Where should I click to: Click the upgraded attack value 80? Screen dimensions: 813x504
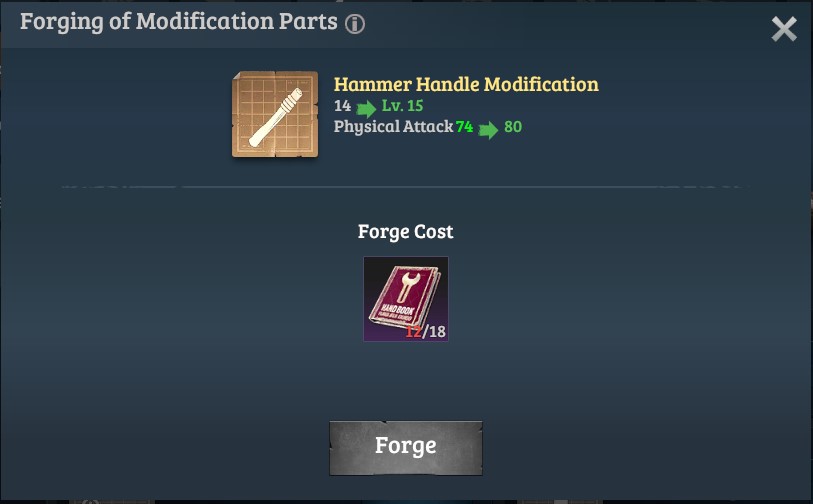click(x=513, y=127)
